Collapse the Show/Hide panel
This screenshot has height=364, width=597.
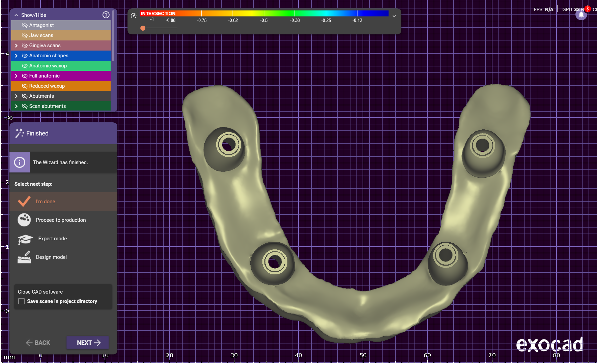[16, 15]
